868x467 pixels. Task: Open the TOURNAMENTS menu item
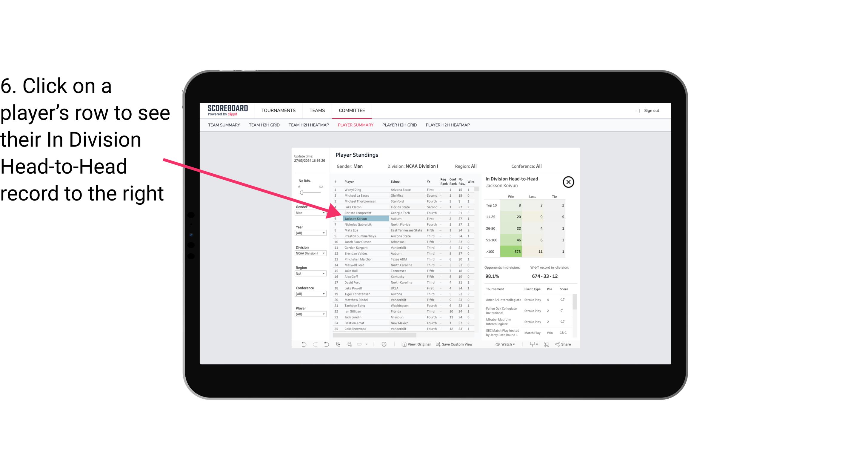(x=279, y=110)
